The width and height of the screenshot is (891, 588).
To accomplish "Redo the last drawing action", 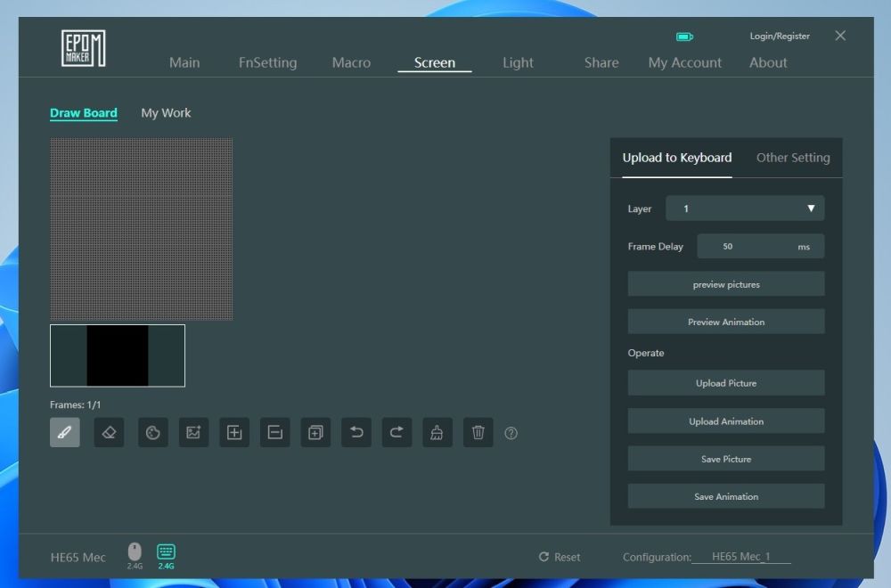I will 396,432.
